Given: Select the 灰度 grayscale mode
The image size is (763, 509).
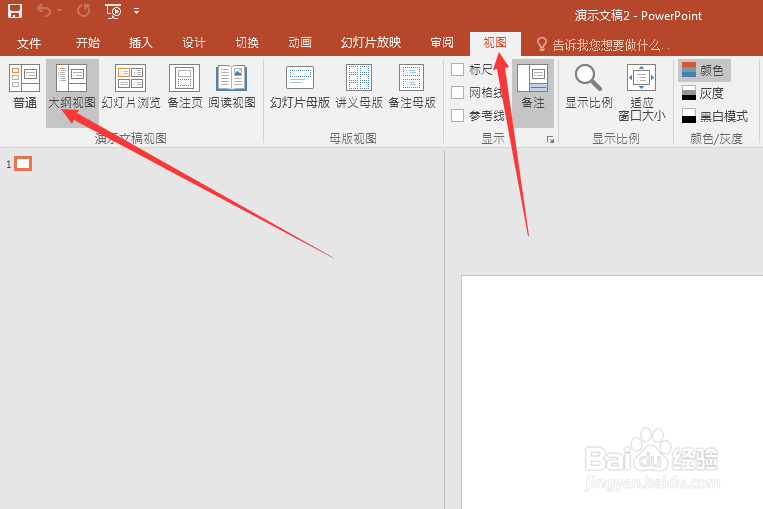Looking at the screenshot, I should click(704, 93).
